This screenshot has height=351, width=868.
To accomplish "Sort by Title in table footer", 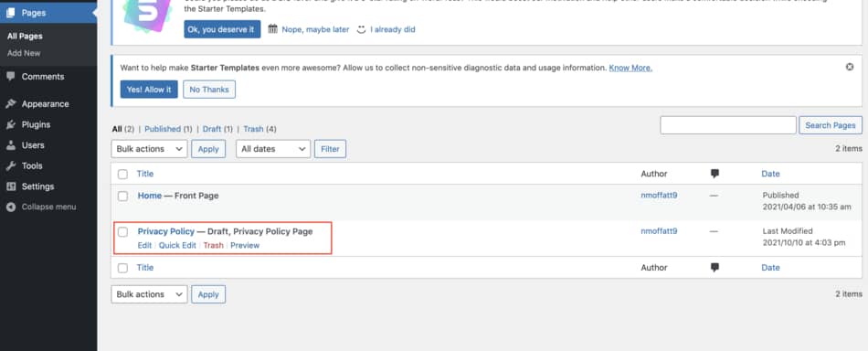I will 145,268.
